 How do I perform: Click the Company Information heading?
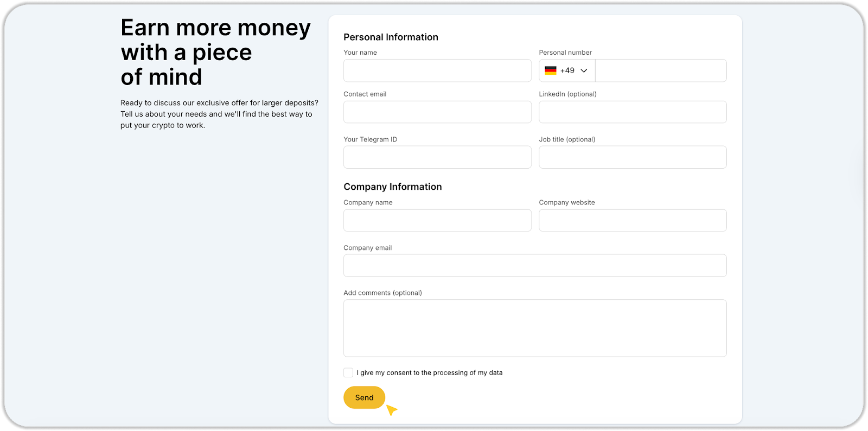392,186
